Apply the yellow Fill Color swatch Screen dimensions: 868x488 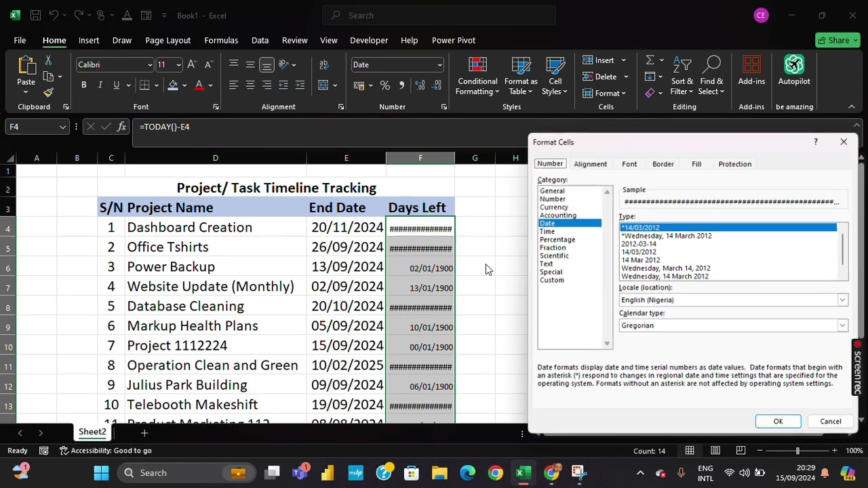click(173, 85)
